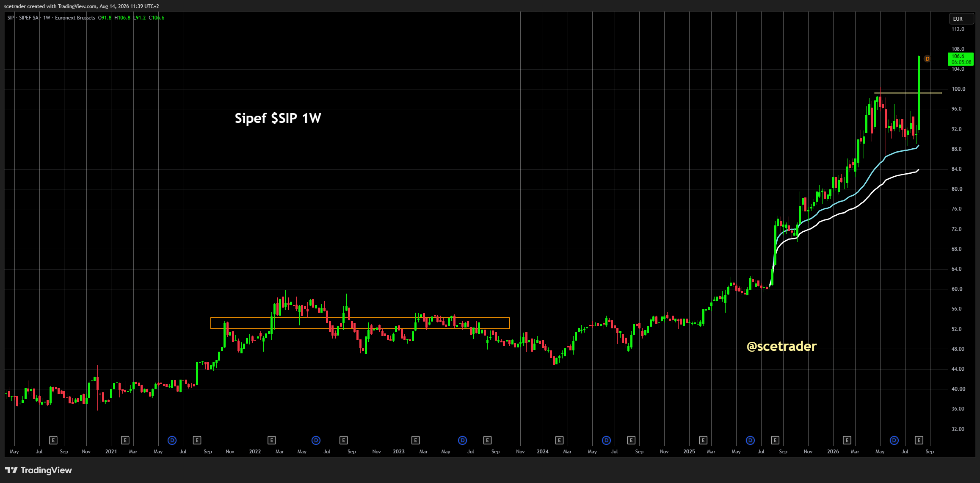Show the dividend marker for June 2024
The width and height of the screenshot is (980, 483).
(606, 440)
